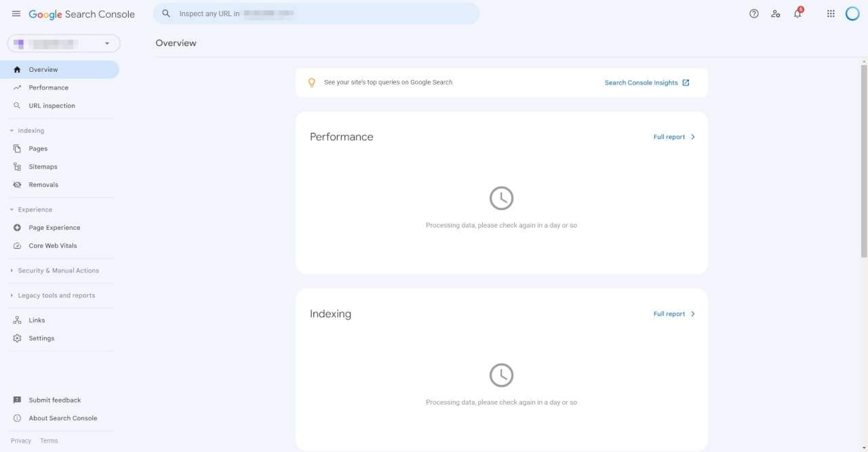868x452 pixels.
Task: Click the chevron next to Indexing Full report
Action: click(693, 314)
